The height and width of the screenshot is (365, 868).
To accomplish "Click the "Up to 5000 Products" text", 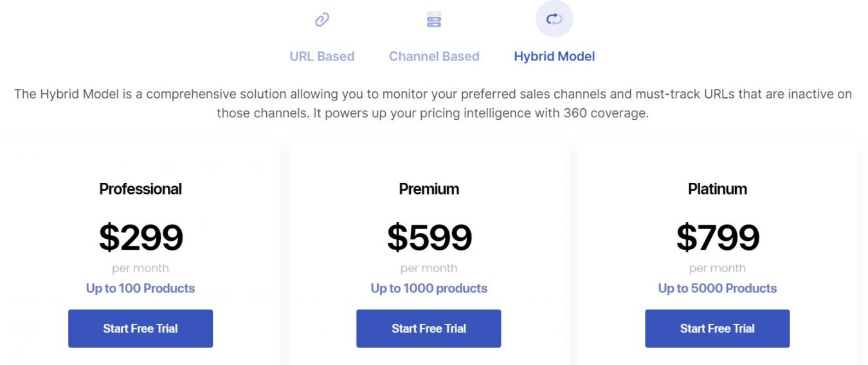I will coord(718,288).
